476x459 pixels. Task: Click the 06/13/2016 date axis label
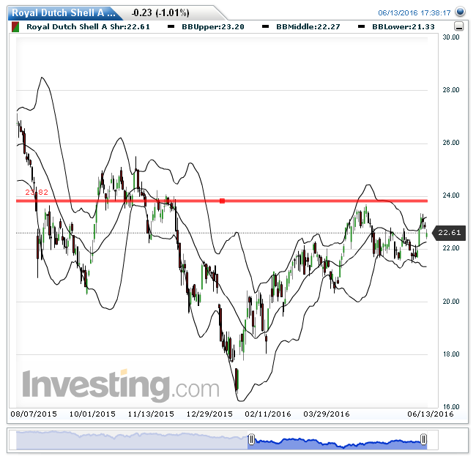431,414
